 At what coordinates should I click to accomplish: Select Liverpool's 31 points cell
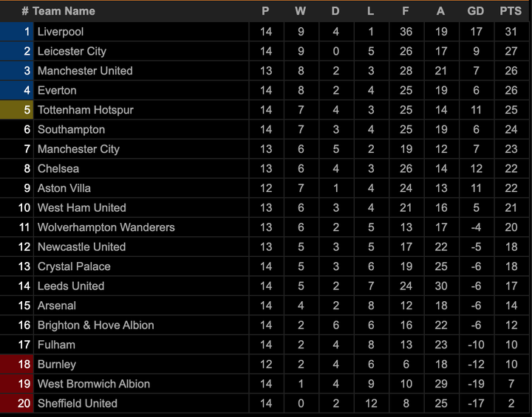[510, 32]
